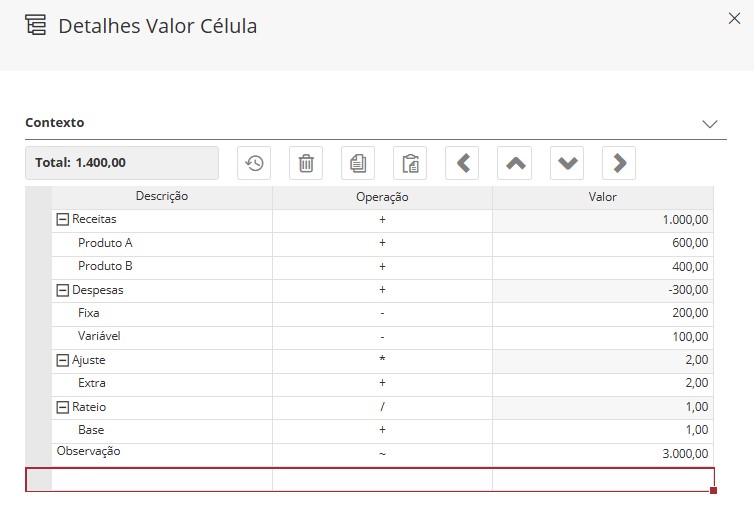
Task: Collapse the Receitas tree group
Action: [x=63, y=219]
